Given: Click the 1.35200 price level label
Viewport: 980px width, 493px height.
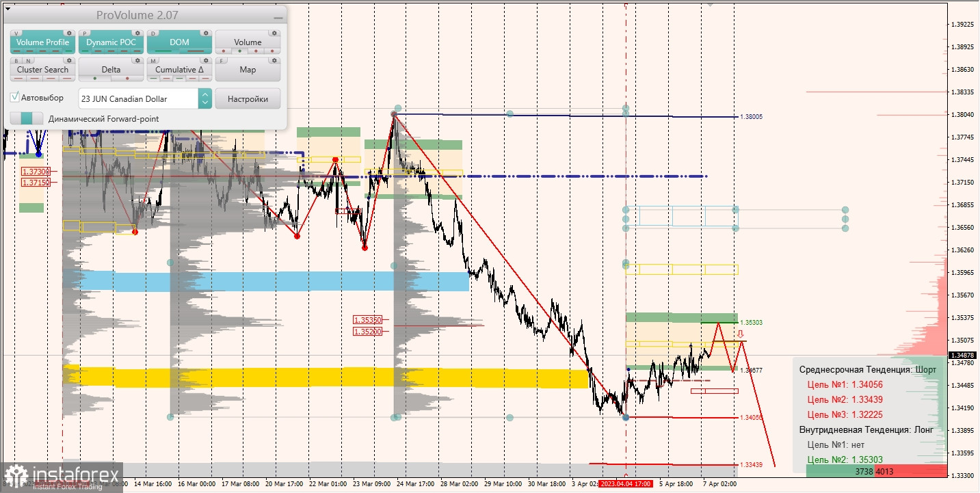Looking at the screenshot, I should 367,331.
